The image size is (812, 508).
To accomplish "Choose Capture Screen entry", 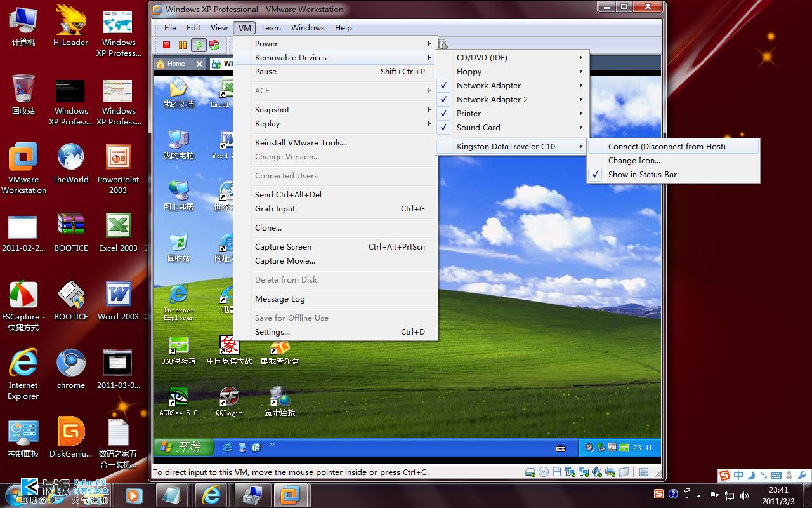I will pyautogui.click(x=335, y=246).
